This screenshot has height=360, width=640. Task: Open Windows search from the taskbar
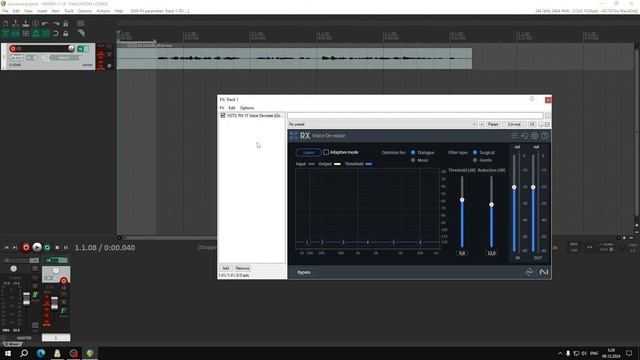(24, 353)
